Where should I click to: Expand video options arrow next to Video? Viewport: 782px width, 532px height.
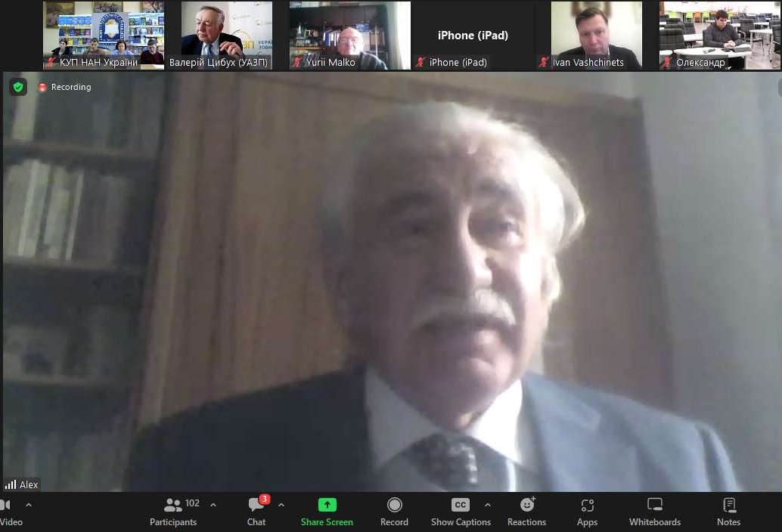click(29, 505)
